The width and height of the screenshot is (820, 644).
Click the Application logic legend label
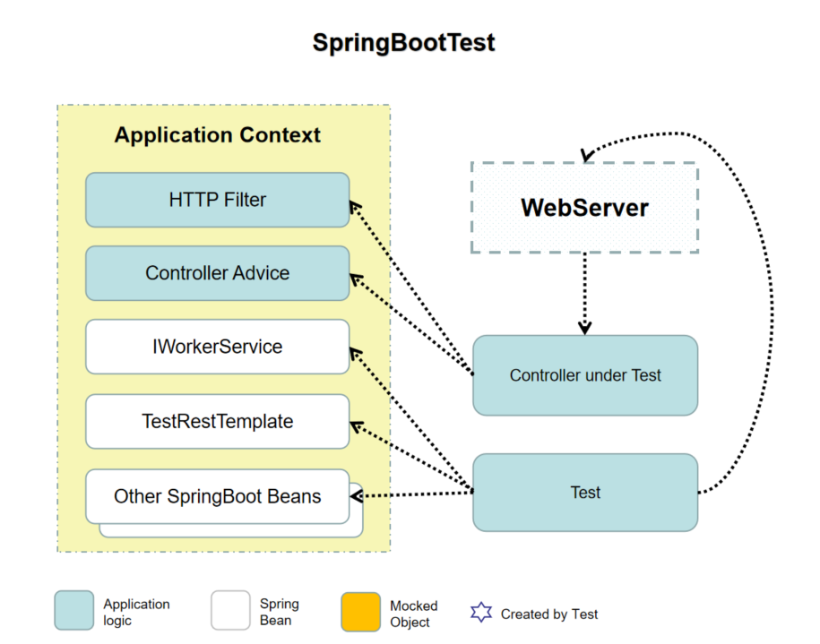[x=136, y=612]
